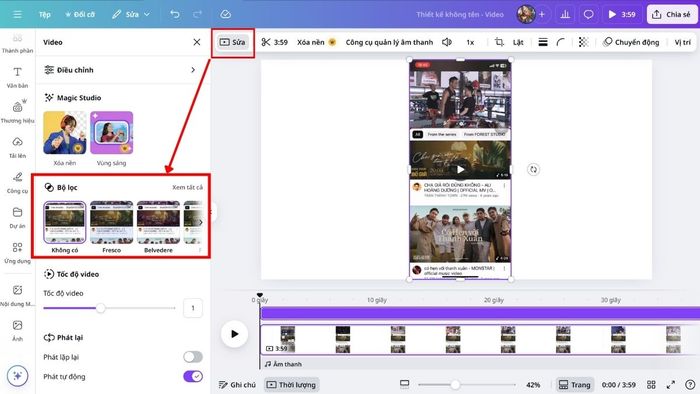Screen dimensions: 700x394
Task: Toggle Phát lặp lại loop switch
Action: (x=193, y=357)
